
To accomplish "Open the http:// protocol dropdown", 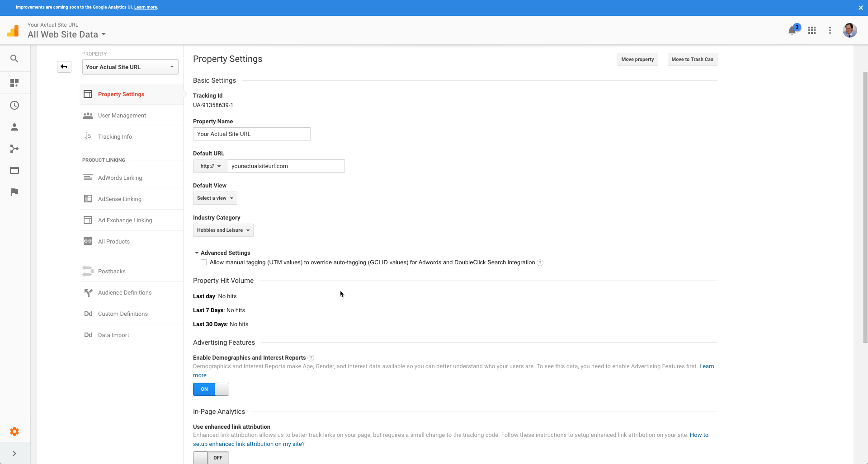I will point(210,166).
